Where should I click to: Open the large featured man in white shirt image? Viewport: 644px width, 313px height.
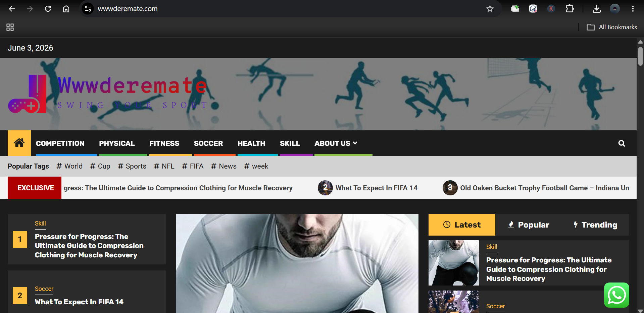pos(297,263)
